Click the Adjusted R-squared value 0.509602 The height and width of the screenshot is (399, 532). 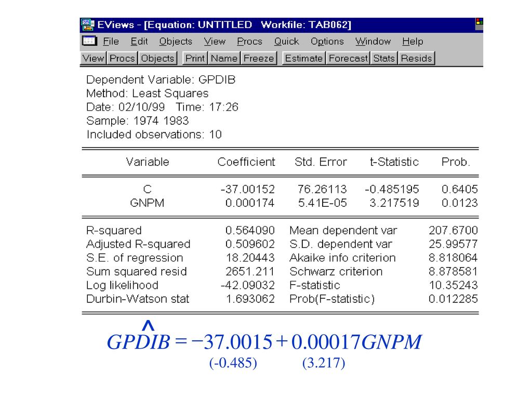(250, 244)
